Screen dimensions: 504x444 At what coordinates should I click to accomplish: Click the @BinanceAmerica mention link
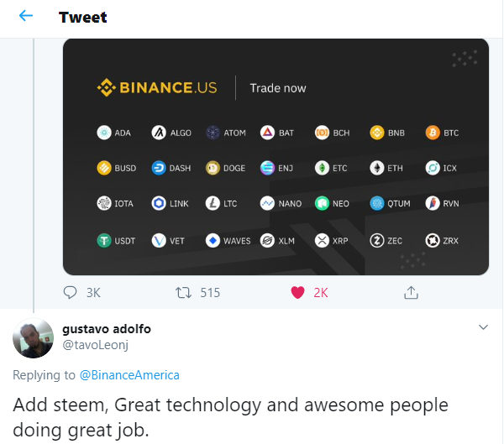coord(129,375)
